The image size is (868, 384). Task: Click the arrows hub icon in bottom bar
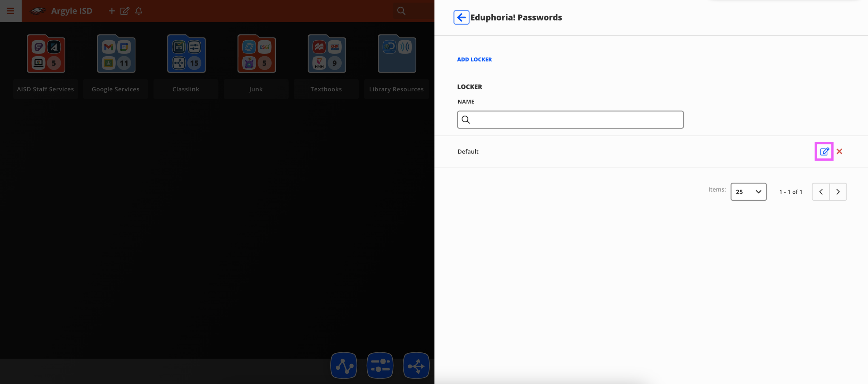416,365
